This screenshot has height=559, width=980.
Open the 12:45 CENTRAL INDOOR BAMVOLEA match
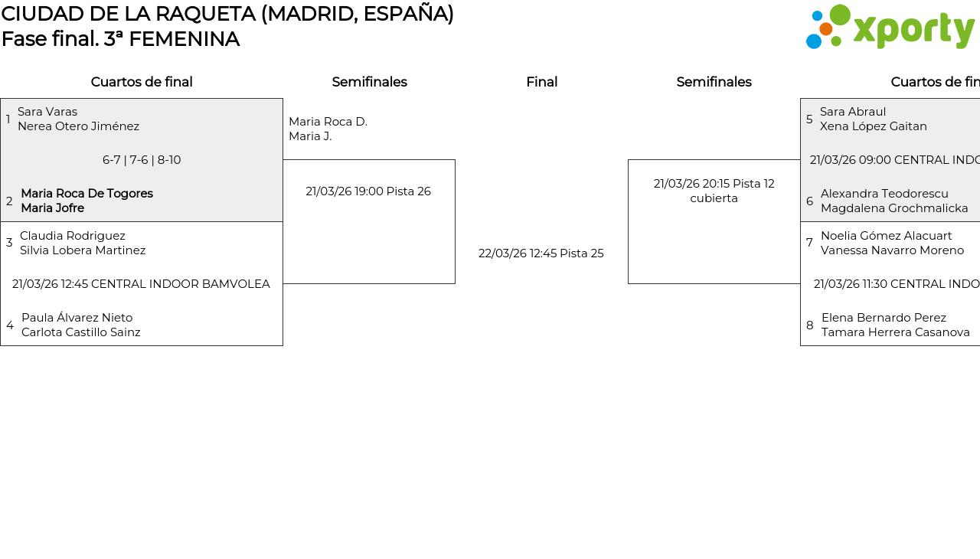142,284
